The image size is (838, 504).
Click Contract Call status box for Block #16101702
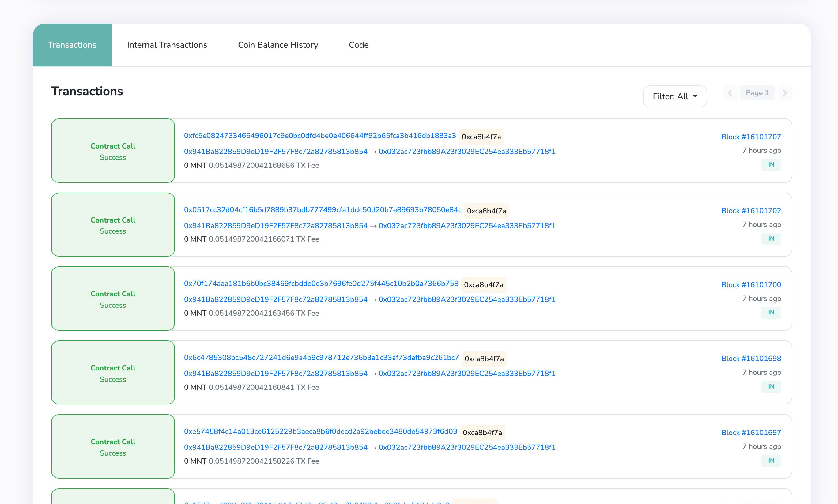113,224
